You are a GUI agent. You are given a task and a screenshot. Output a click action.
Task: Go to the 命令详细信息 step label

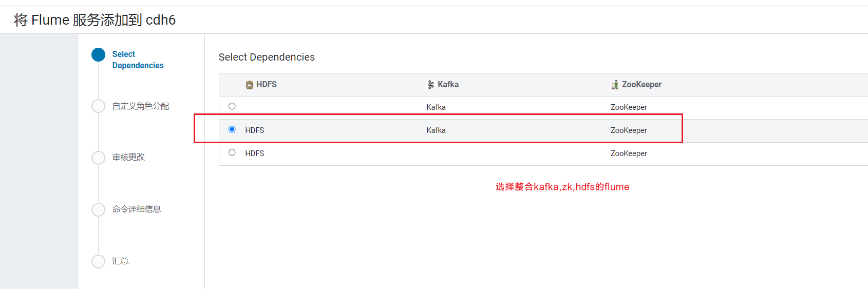pos(137,209)
